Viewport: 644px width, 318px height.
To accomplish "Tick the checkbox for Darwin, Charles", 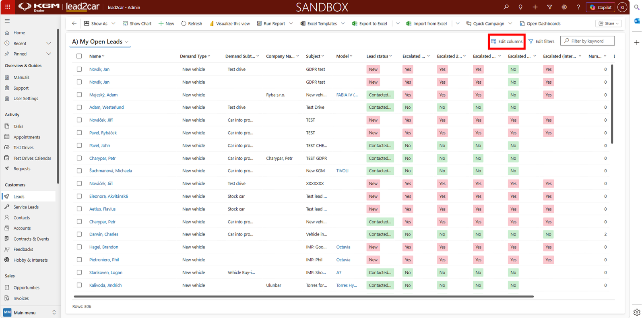I will (79, 234).
